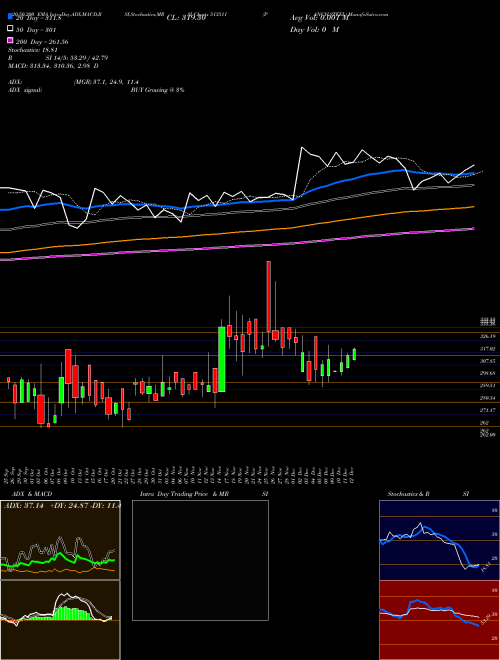
Task: Click the blue 20 Day legend swatch
Action: [x=11, y=17]
